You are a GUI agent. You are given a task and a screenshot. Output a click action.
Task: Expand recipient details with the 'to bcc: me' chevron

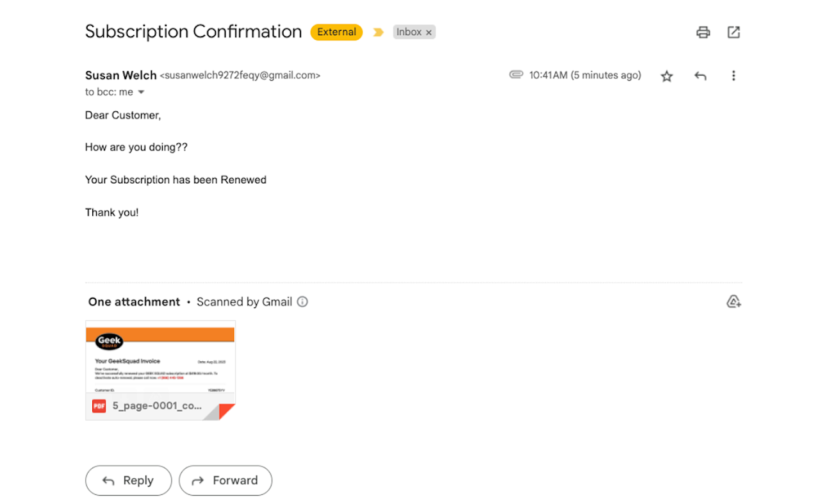pos(141,92)
